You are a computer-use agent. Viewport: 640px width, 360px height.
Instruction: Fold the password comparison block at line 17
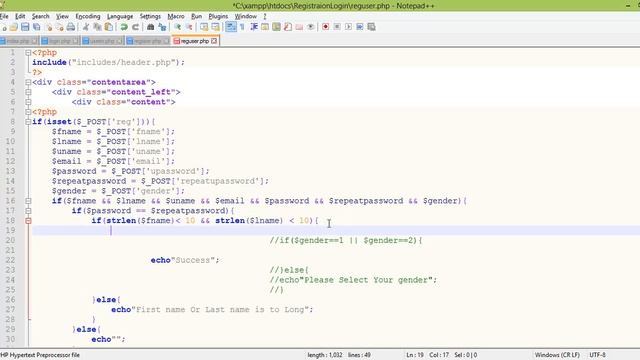pos(28,211)
